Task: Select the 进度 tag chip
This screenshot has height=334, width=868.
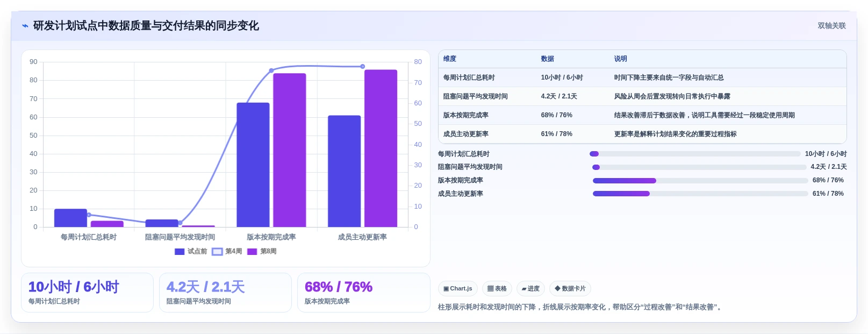Action: 530,289
